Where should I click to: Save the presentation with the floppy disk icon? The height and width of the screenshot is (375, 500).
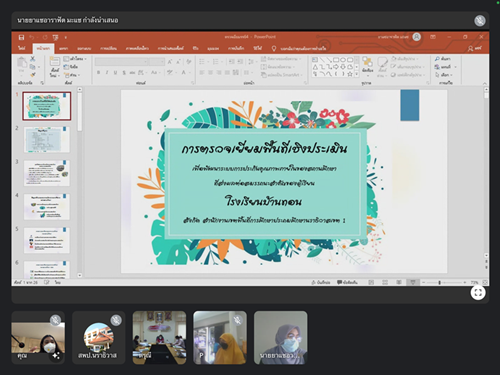tap(21, 37)
